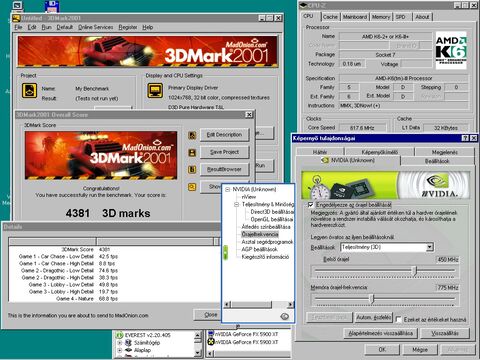Click the Save Project floppy icon

pos(192,152)
